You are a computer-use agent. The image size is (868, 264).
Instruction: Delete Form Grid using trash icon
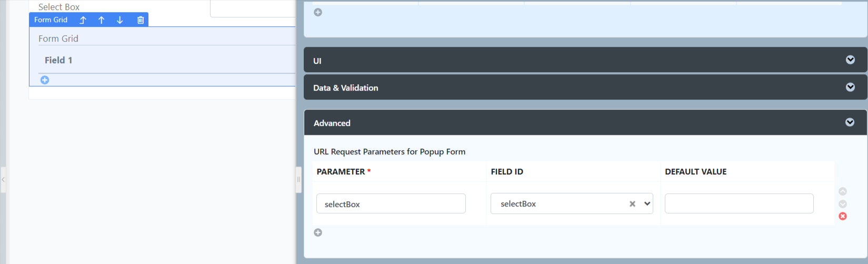point(141,20)
